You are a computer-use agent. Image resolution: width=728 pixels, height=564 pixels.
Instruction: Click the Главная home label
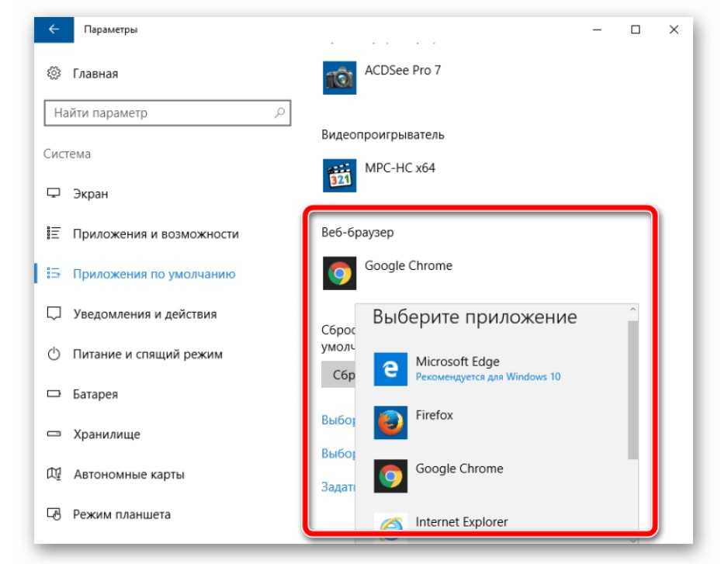point(95,74)
